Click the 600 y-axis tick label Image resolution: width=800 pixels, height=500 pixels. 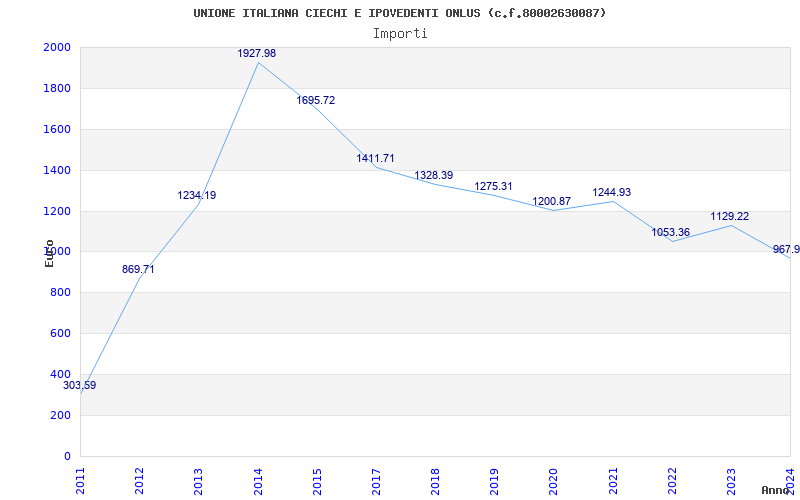pos(61,333)
